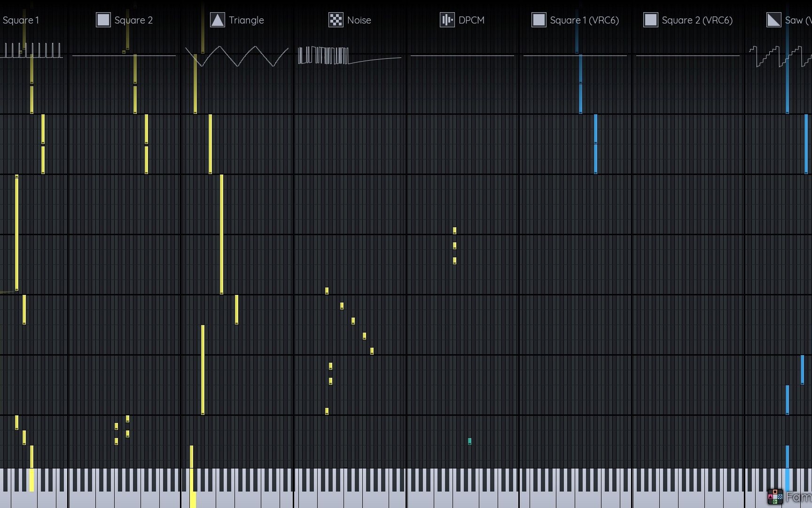This screenshot has width=812, height=508.
Task: Click the Noise channel label
Action: 359,20
